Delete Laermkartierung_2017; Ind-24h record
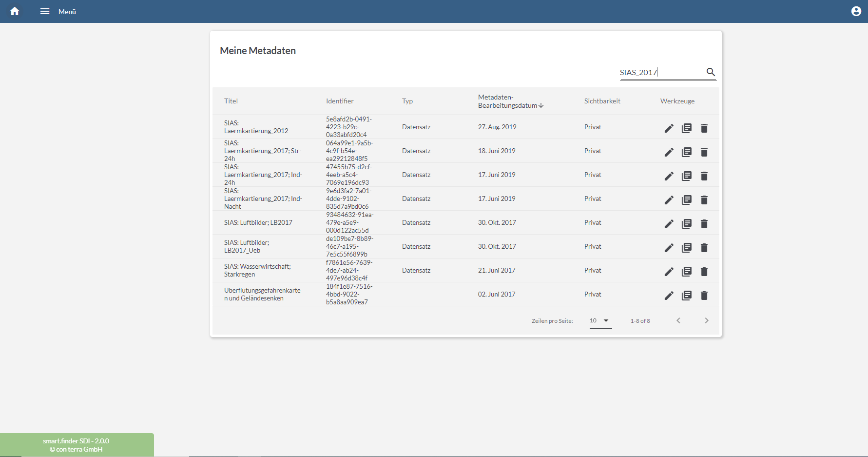868x457 pixels. tap(704, 176)
